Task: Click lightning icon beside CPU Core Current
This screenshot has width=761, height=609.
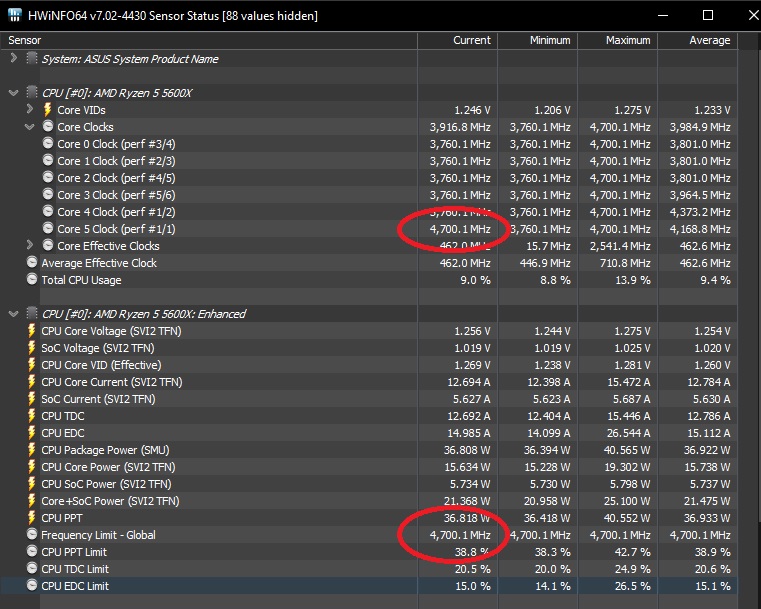Action: coord(32,381)
